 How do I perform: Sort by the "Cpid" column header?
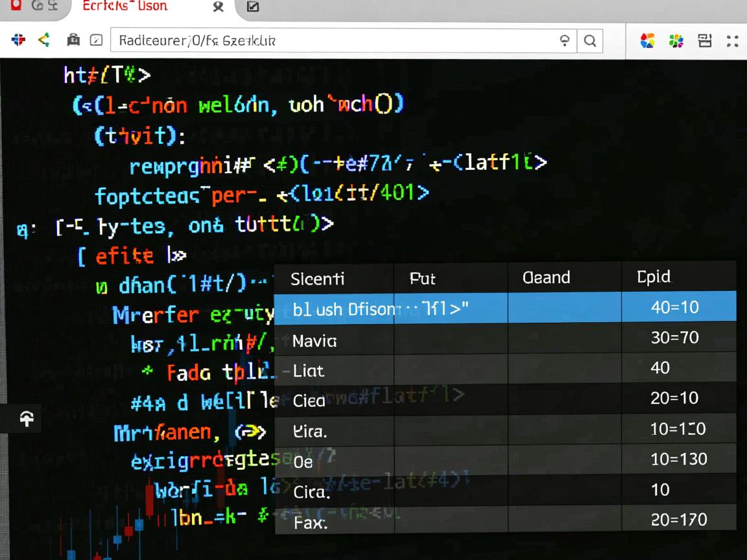pos(654,277)
